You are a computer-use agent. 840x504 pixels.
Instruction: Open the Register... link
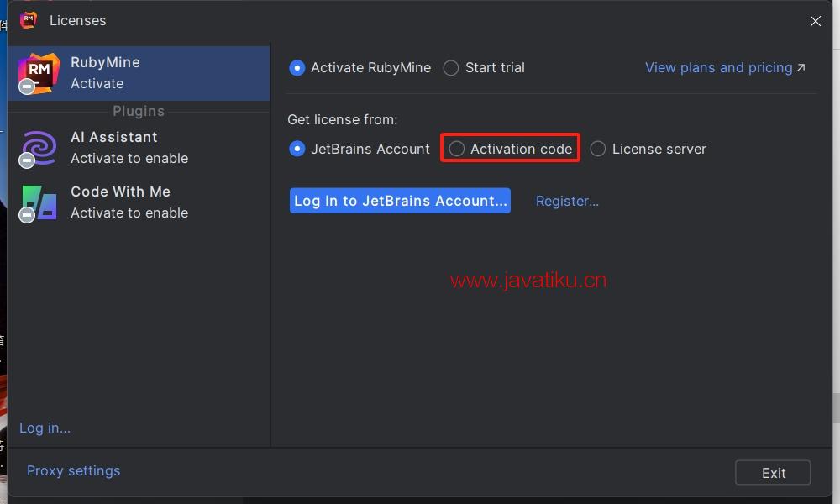coord(567,202)
